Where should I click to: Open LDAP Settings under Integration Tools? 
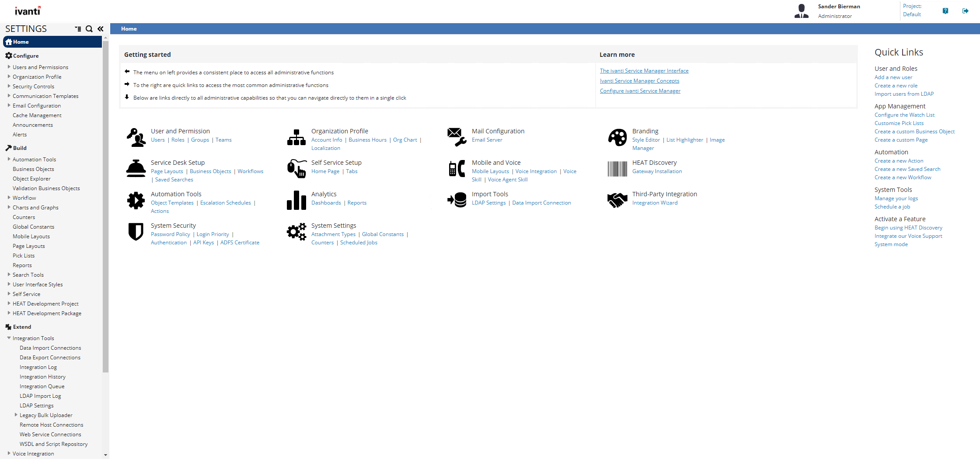[x=36, y=406]
